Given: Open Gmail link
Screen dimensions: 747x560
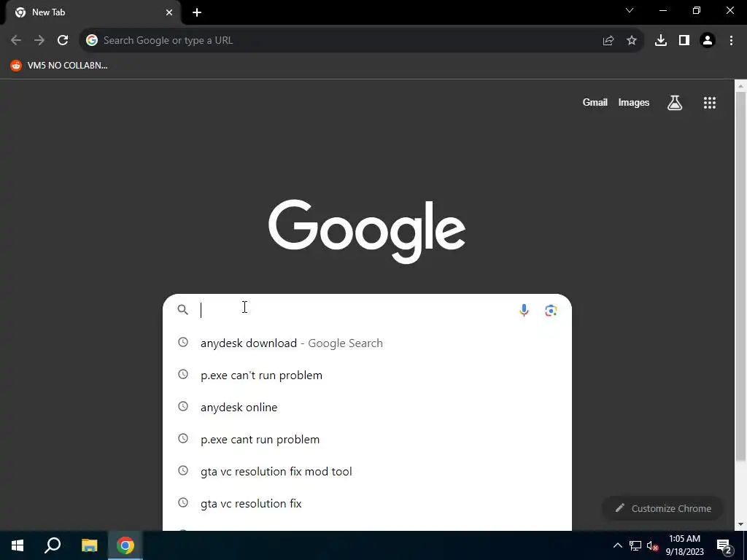Looking at the screenshot, I should [595, 102].
